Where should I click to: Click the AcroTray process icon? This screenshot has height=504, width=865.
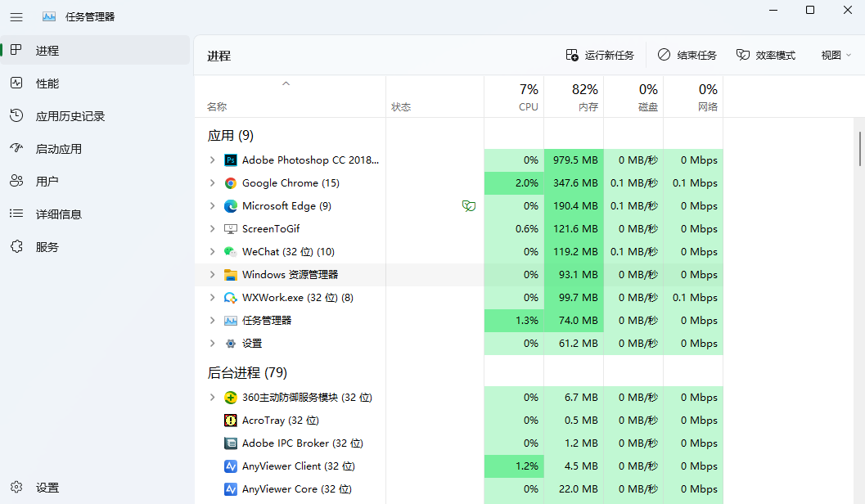point(231,421)
